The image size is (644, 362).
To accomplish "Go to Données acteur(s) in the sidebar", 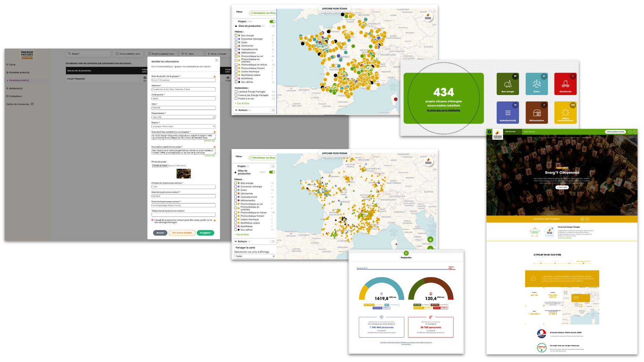I will pos(19,72).
